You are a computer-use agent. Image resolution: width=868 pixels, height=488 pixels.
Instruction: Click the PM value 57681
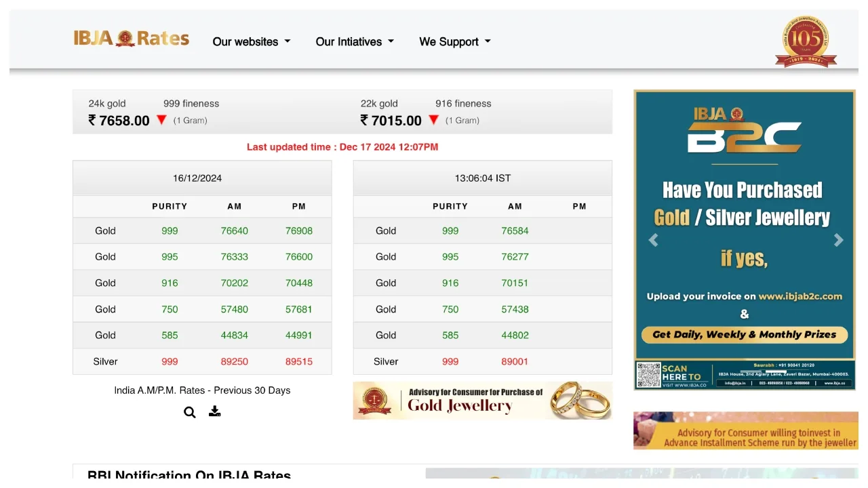pyautogui.click(x=299, y=309)
